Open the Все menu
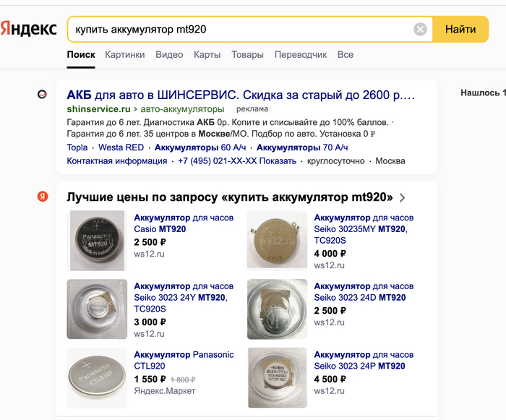The height and width of the screenshot is (420, 506). [346, 54]
